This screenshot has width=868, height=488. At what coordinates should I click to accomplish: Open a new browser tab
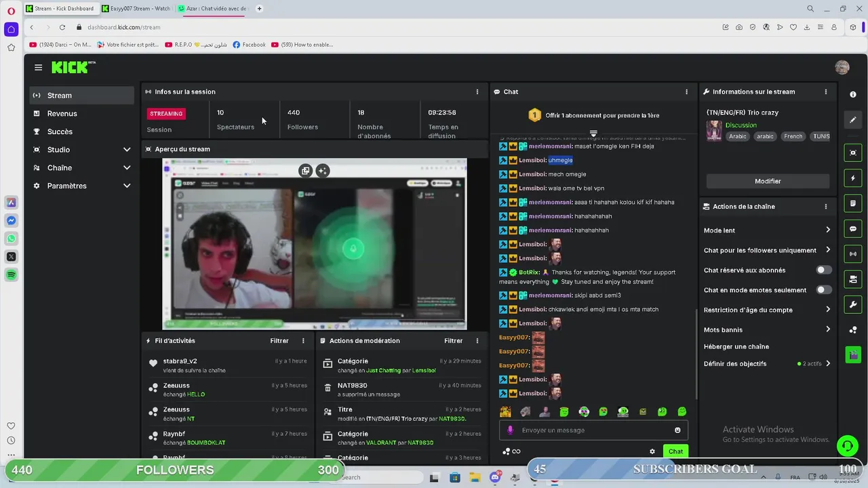259,9
